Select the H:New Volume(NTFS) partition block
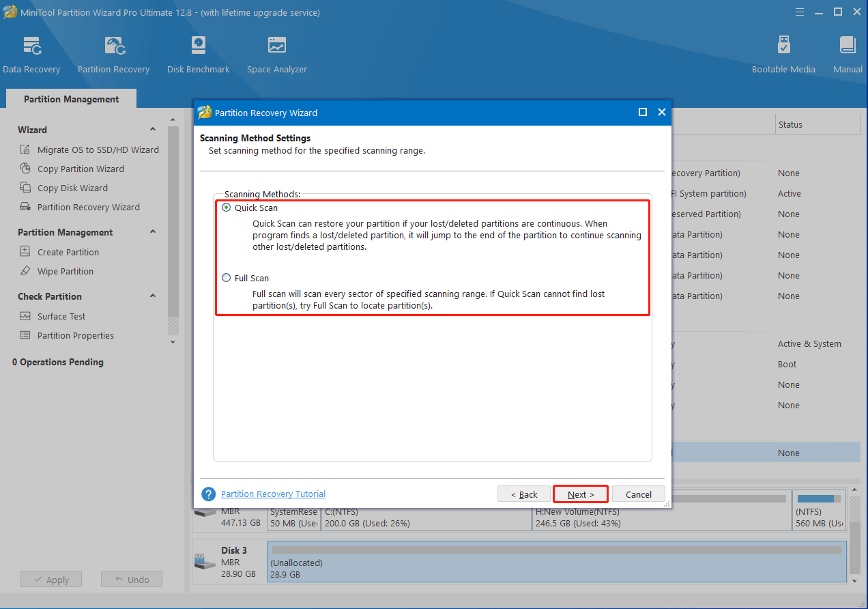Image resolution: width=868 pixels, height=609 pixels. [661, 510]
